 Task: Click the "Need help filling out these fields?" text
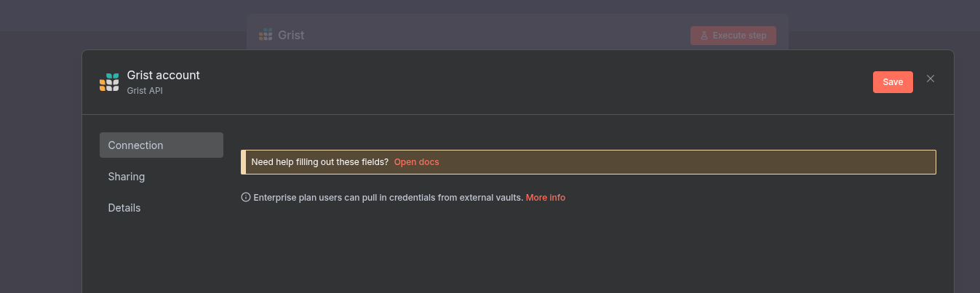(x=319, y=162)
